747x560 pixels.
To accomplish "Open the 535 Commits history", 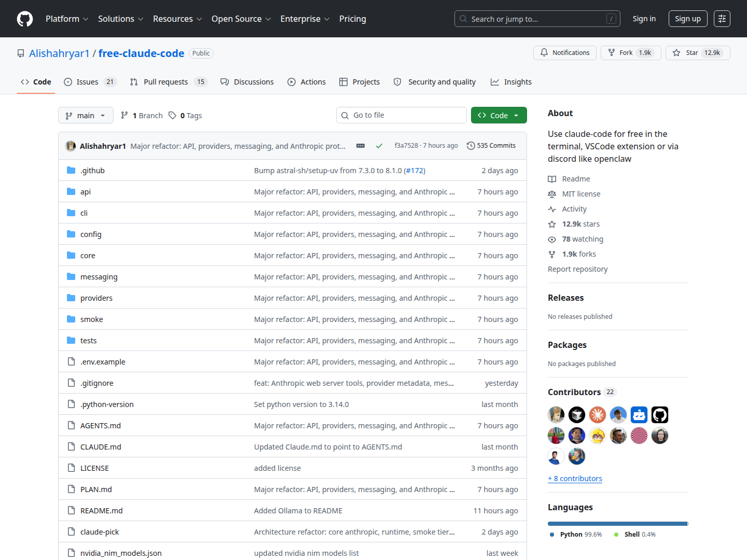I will click(491, 146).
